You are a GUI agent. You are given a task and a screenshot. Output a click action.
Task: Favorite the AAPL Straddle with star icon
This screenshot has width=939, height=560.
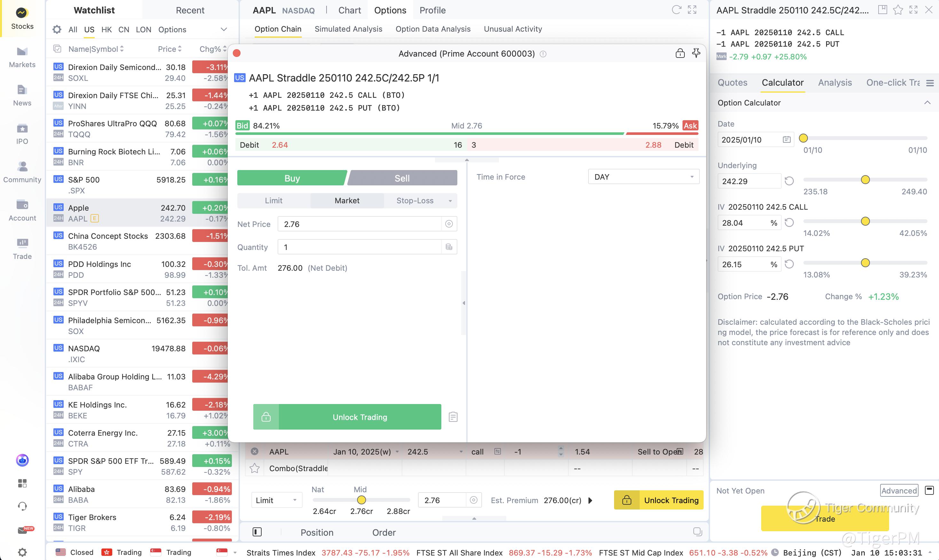click(x=898, y=10)
